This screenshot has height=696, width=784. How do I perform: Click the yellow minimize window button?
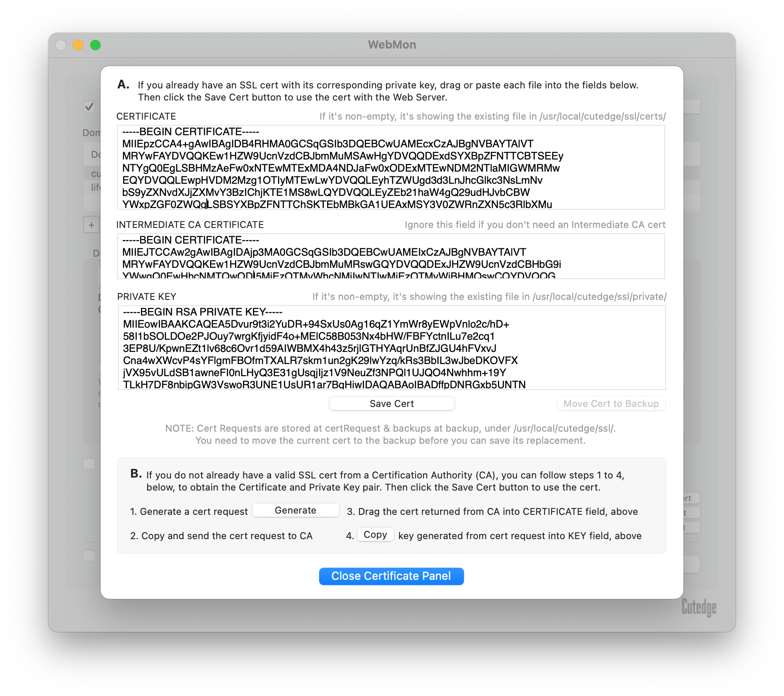pyautogui.click(x=78, y=45)
